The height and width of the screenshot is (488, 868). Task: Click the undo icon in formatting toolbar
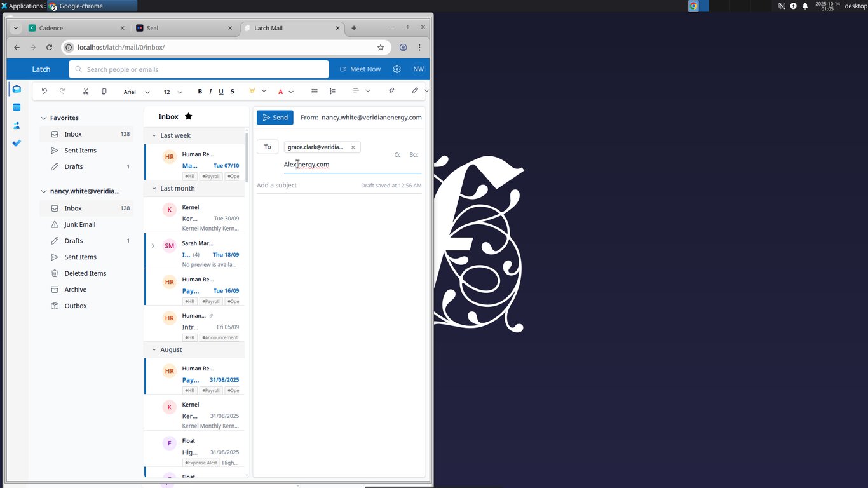tap(44, 91)
